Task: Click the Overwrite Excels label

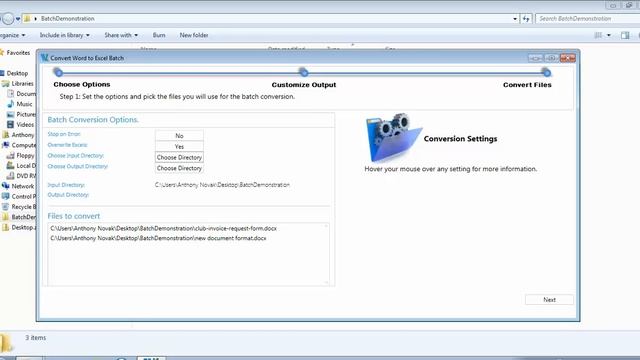Action: [x=67, y=145]
